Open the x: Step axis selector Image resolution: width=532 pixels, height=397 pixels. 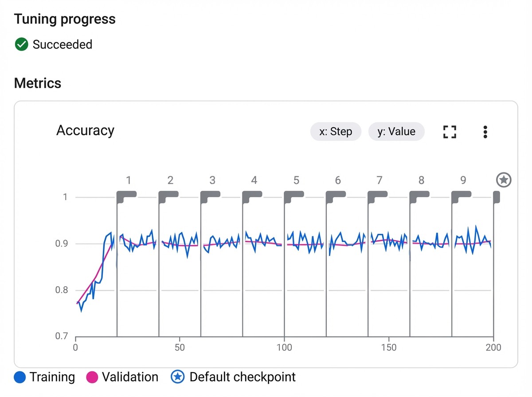click(x=336, y=131)
